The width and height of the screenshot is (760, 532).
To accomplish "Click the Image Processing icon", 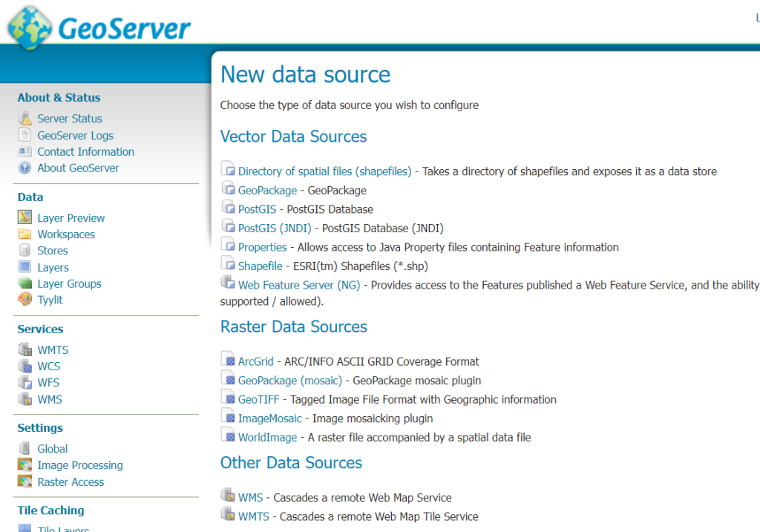I will (24, 464).
